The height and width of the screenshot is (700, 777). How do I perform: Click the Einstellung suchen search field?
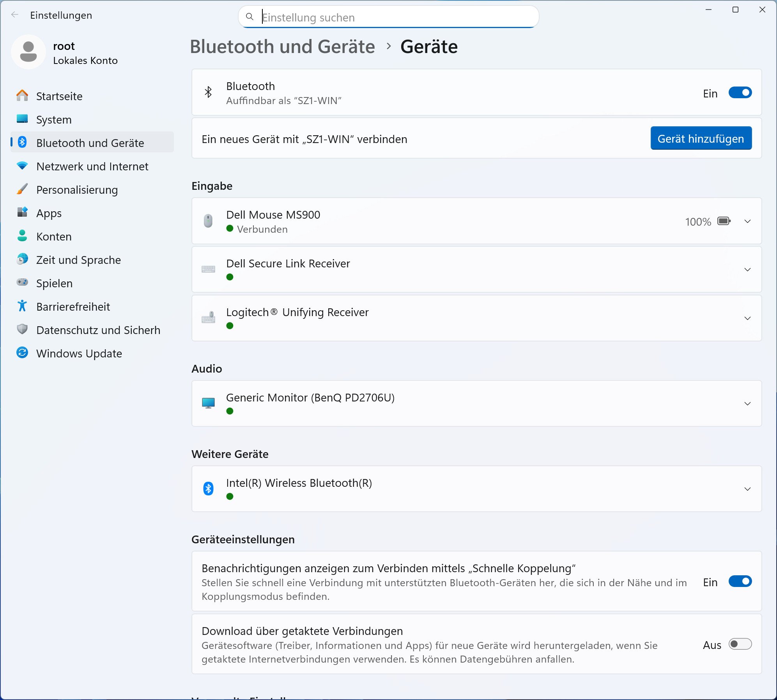pyautogui.click(x=388, y=17)
